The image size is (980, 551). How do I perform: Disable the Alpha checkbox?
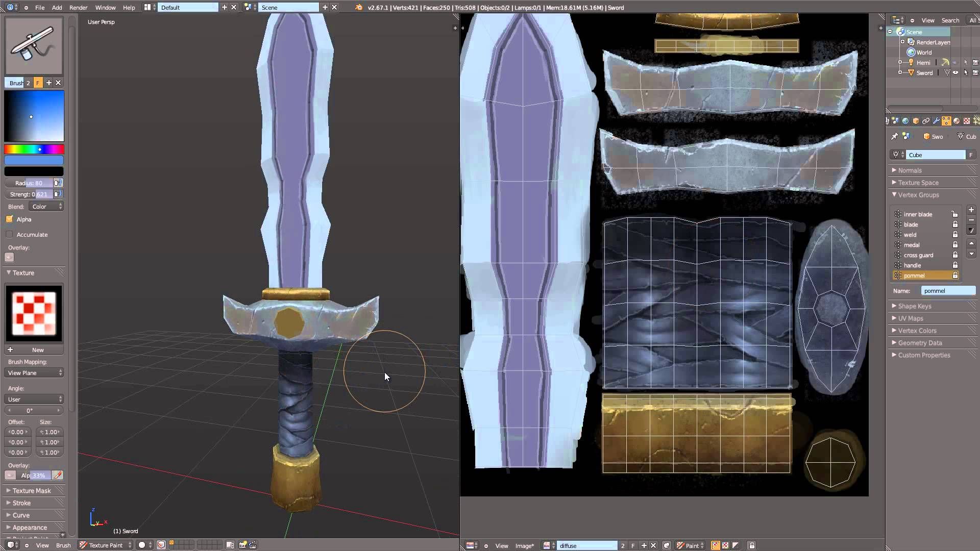point(9,219)
